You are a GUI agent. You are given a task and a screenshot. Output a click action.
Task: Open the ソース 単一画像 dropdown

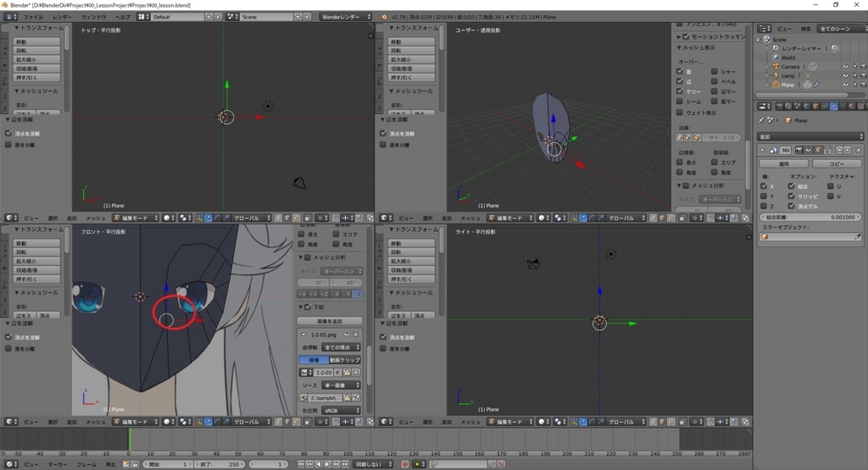click(341, 385)
